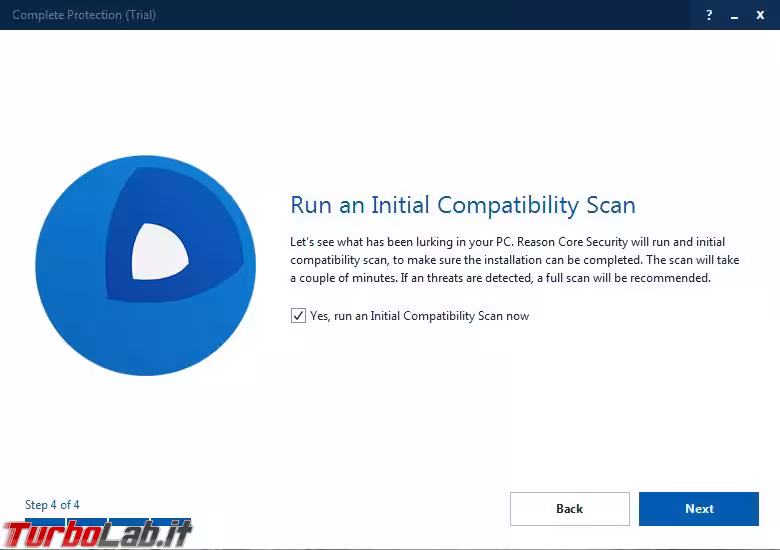780x550 pixels.
Task: Click the question mark help icon
Action: (709, 15)
